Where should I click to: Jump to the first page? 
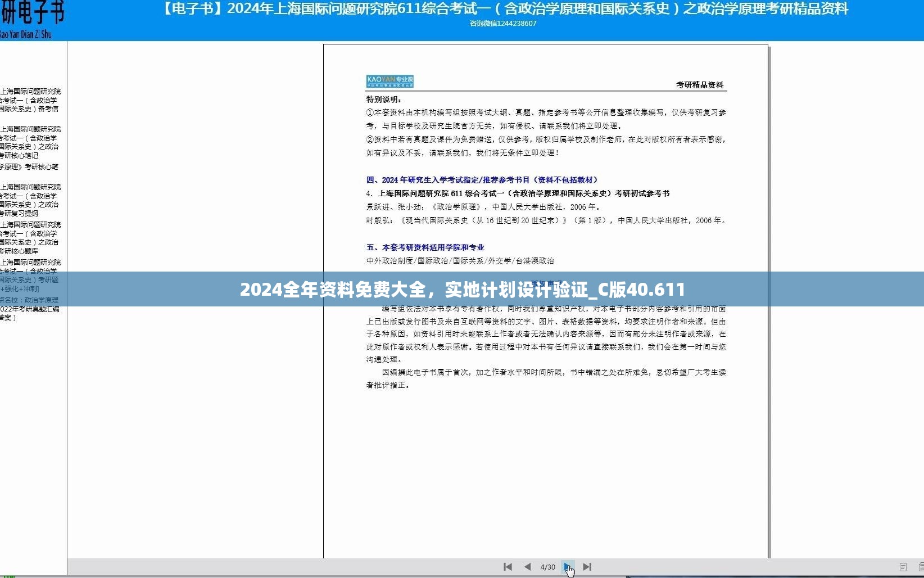tap(508, 567)
